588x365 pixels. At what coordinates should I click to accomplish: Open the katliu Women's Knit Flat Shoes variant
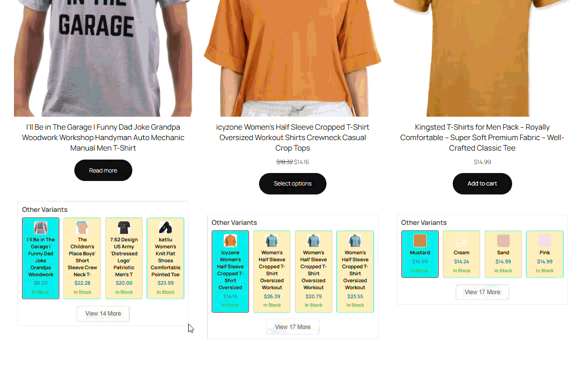pos(165,258)
